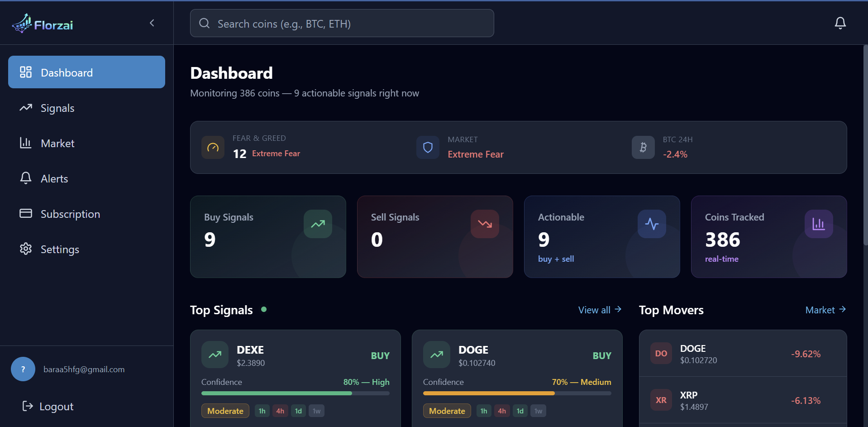The width and height of the screenshot is (868, 427).
Task: Select the 1h timeframe on DOGE signal
Action: [x=483, y=411]
